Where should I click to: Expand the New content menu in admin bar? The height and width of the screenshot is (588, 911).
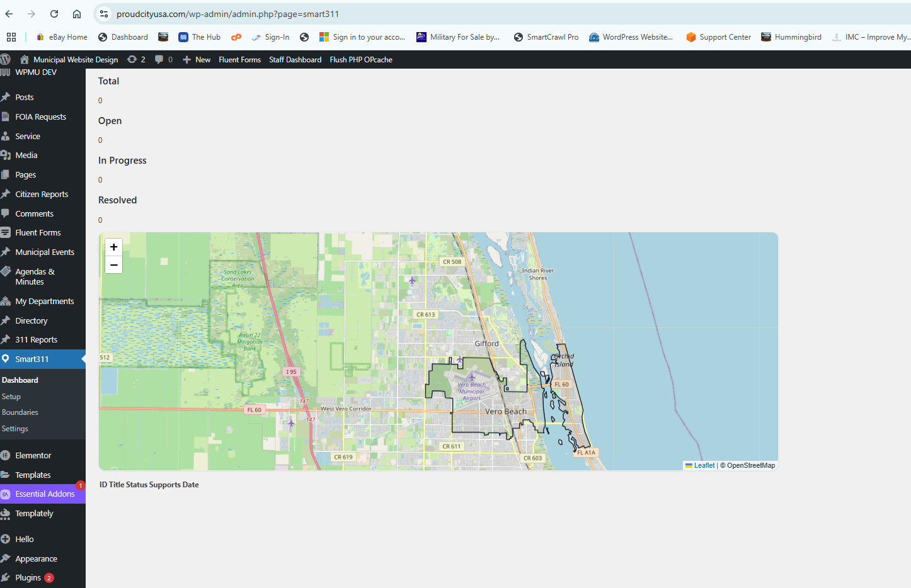tap(197, 60)
